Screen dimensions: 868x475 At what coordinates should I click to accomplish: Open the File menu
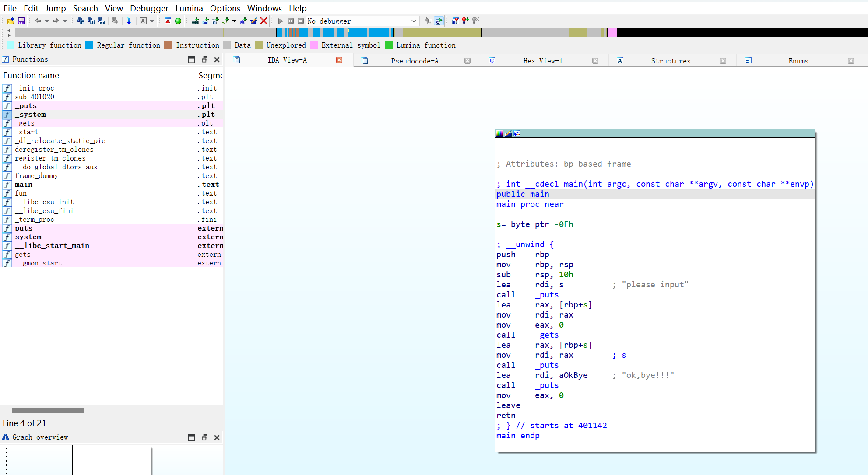click(10, 8)
